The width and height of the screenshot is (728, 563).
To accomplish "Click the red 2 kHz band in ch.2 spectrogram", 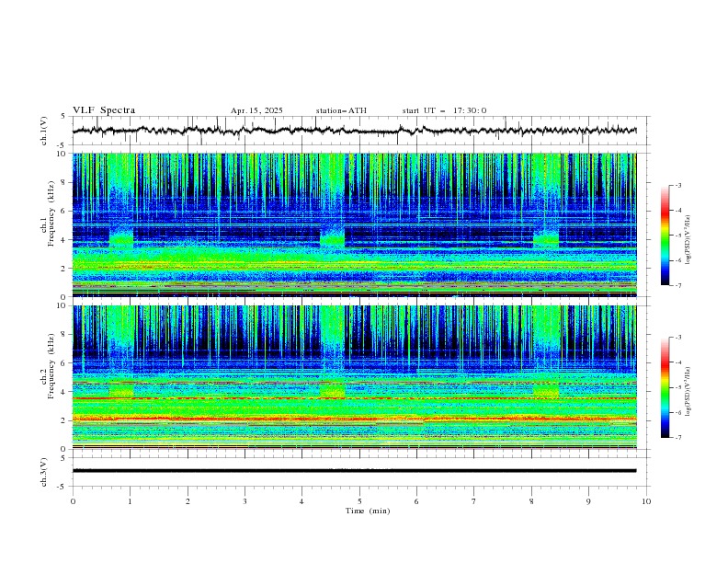I will [x=354, y=419].
